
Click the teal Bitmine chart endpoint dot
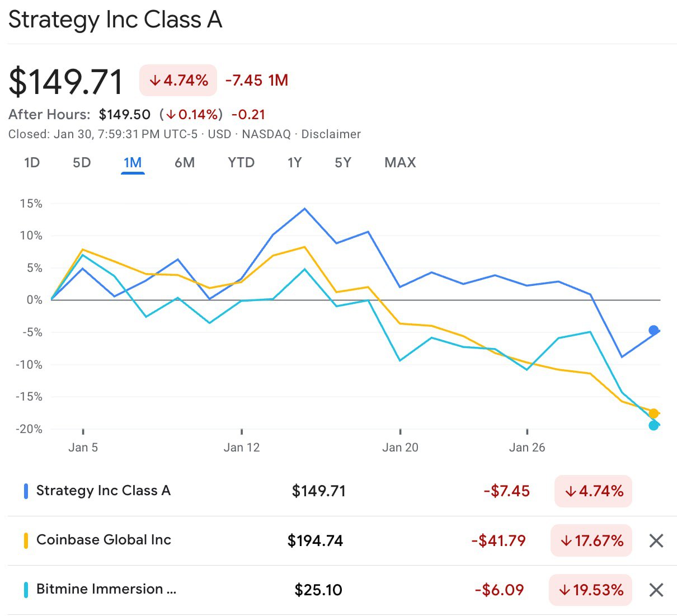point(654,426)
